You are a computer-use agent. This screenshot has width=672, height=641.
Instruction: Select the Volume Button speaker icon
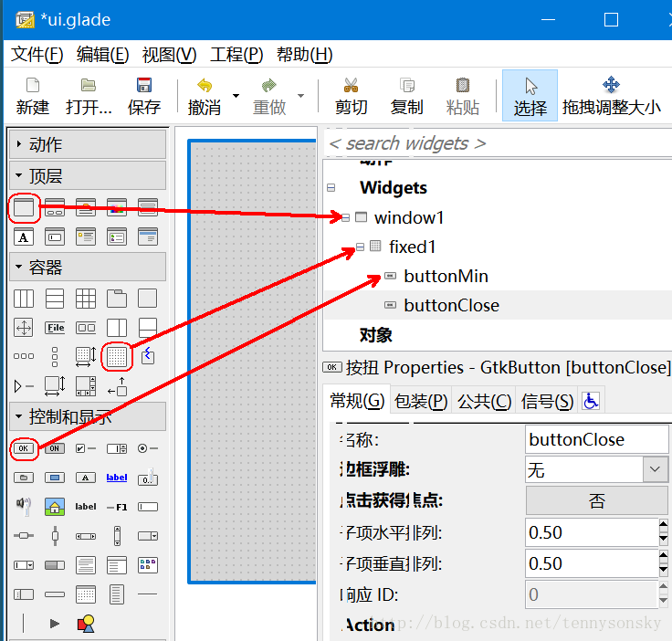pyautogui.click(x=24, y=507)
